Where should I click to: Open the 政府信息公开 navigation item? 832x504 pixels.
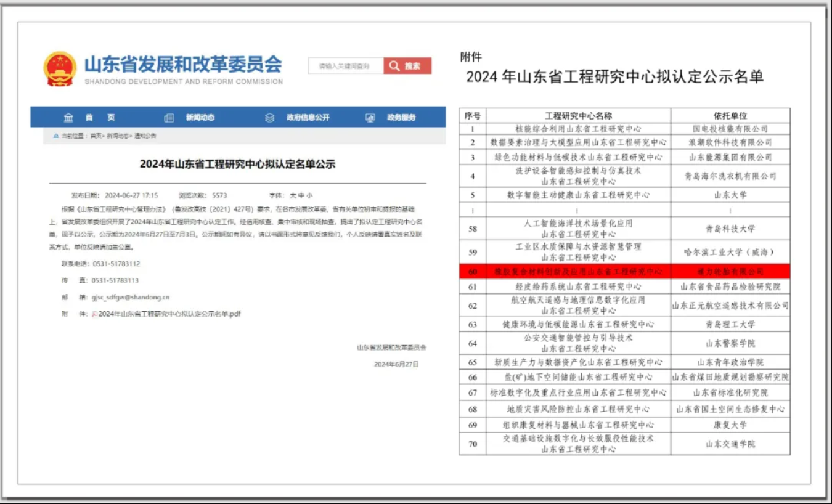pos(308,118)
